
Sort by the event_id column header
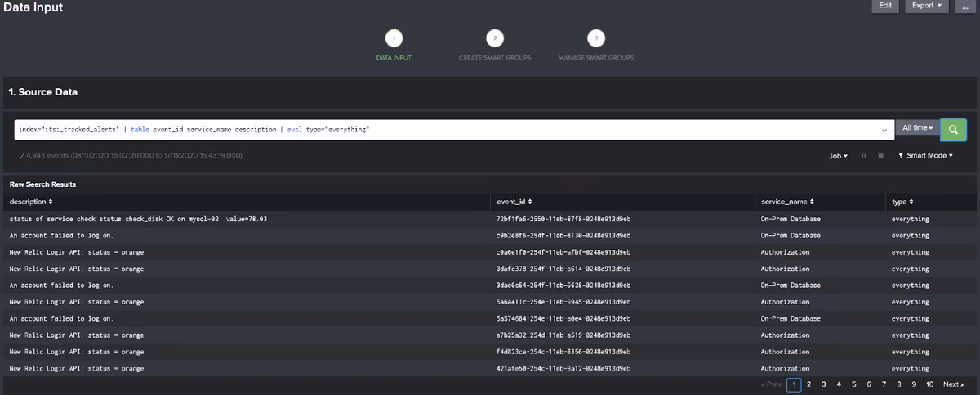coord(514,201)
